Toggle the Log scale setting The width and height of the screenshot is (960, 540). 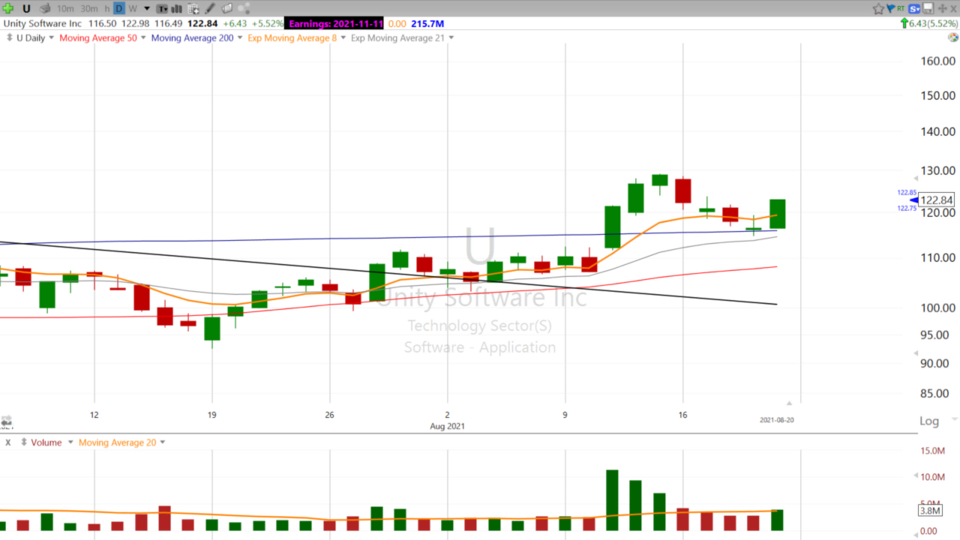tap(929, 421)
